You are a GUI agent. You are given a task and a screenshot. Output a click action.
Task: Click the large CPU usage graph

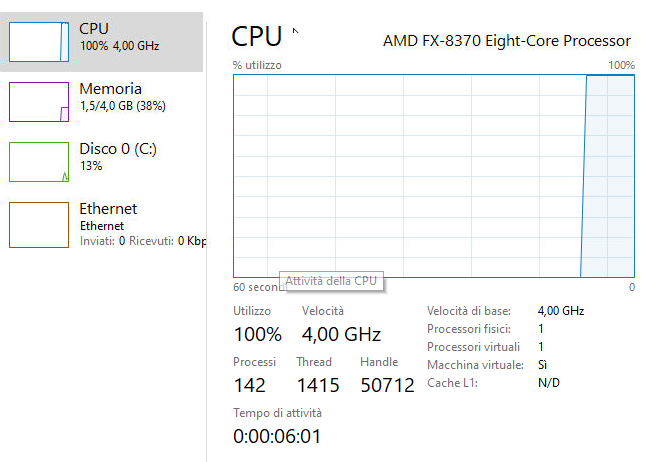(x=433, y=176)
